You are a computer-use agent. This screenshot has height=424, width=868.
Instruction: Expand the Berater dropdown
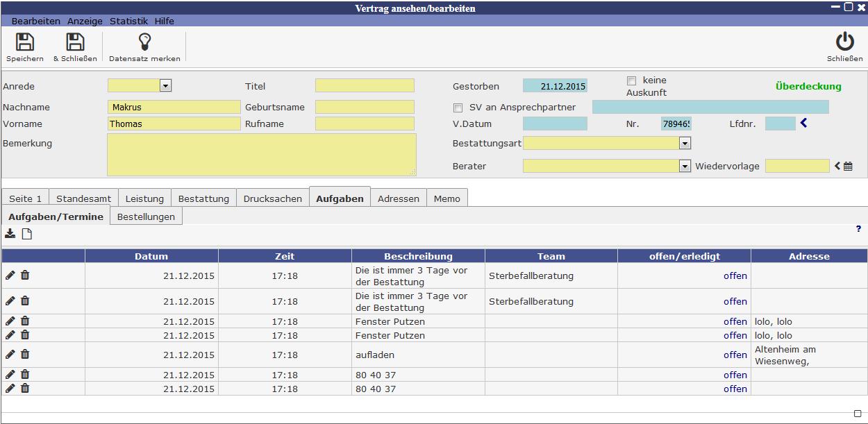685,167
